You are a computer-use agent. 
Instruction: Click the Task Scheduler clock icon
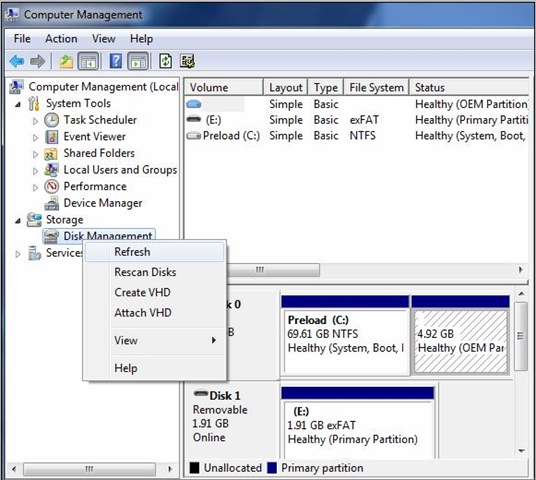(x=52, y=120)
